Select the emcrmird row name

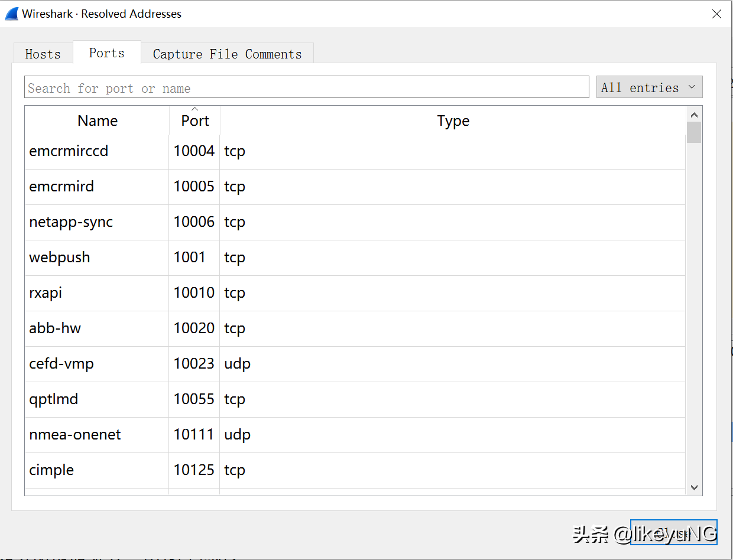[61, 187]
